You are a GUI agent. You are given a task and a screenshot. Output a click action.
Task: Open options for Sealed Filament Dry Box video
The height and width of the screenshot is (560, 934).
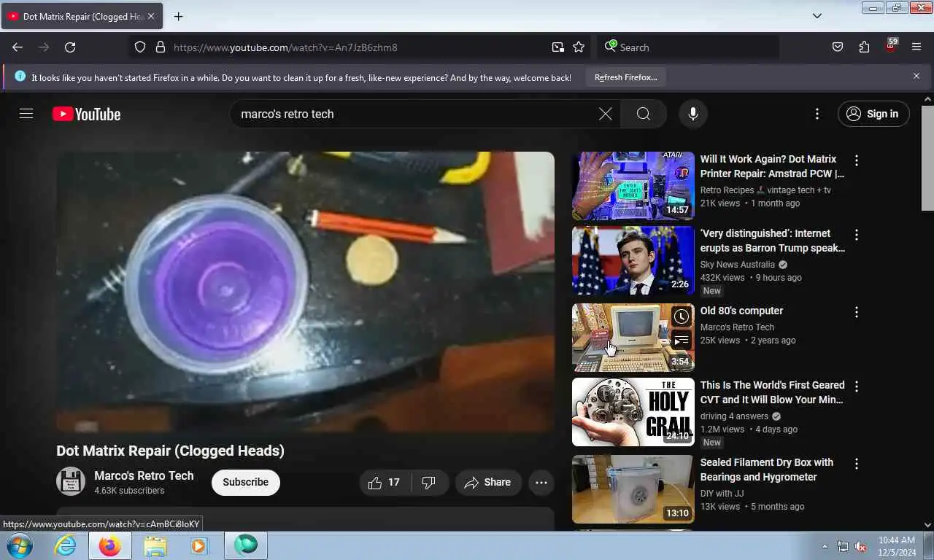tap(857, 464)
